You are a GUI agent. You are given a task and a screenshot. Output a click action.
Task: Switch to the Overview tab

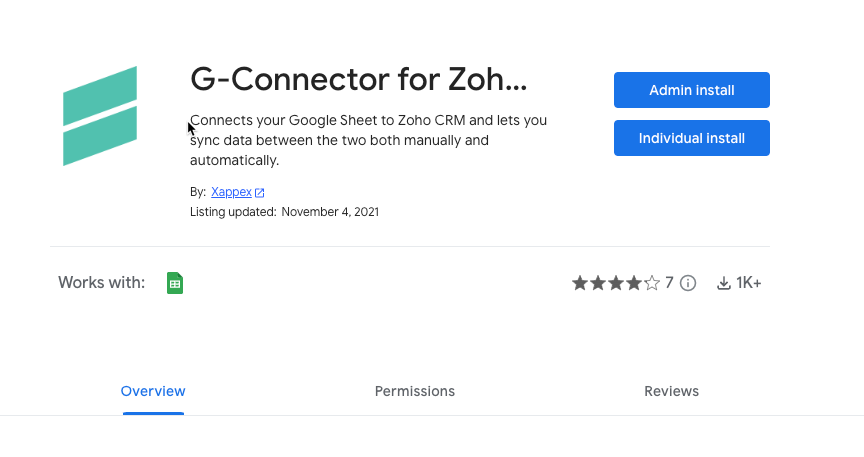tap(153, 391)
